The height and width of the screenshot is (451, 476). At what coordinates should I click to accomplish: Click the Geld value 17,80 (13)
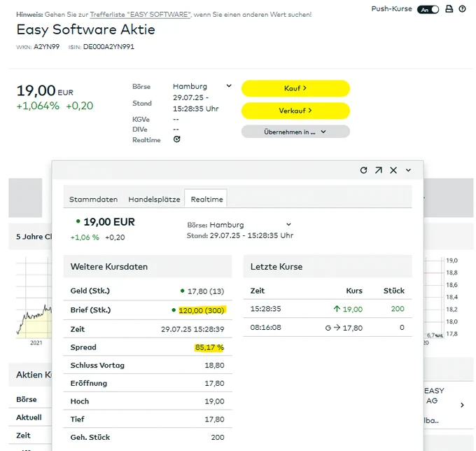(x=206, y=291)
